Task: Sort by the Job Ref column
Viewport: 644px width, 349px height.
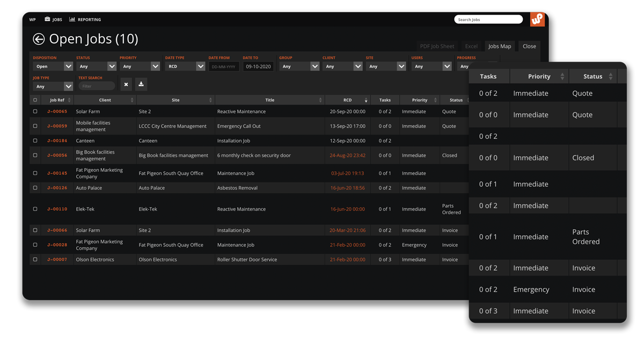Action: pyautogui.click(x=57, y=100)
